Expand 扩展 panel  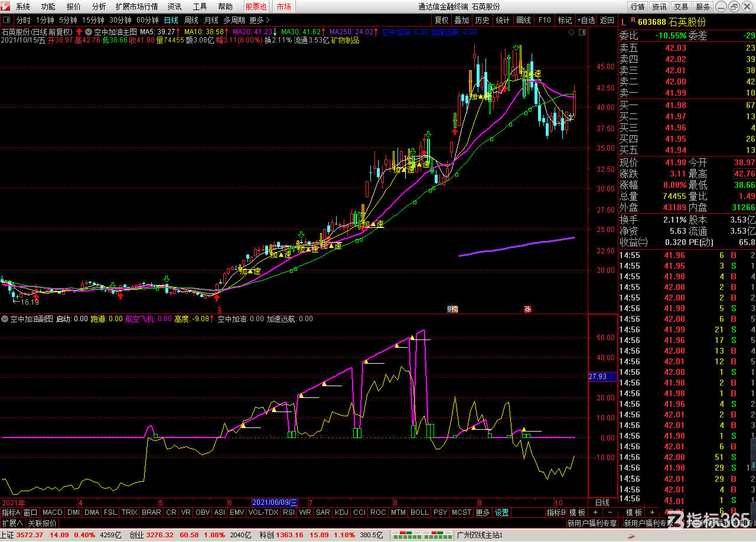[x=12, y=523]
